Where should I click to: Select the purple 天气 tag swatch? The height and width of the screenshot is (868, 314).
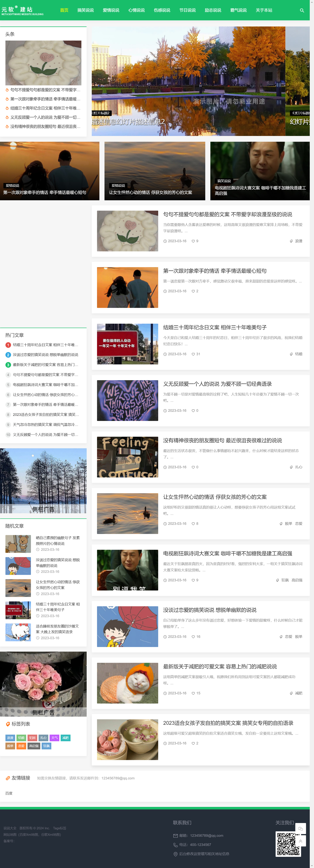pyautogui.click(x=54, y=738)
